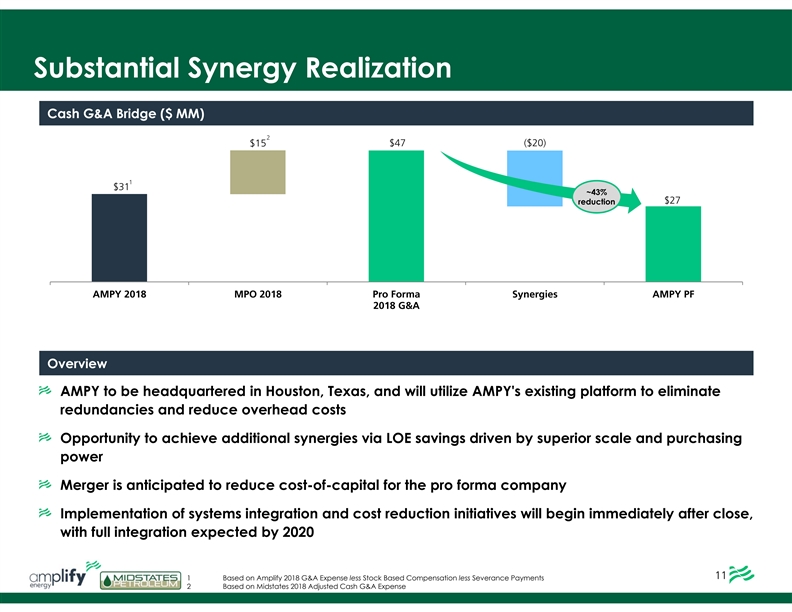Image resolution: width=792 pixels, height=612 pixels.
Task: Select the tan MPO 2018 bar
Action: click(x=258, y=172)
